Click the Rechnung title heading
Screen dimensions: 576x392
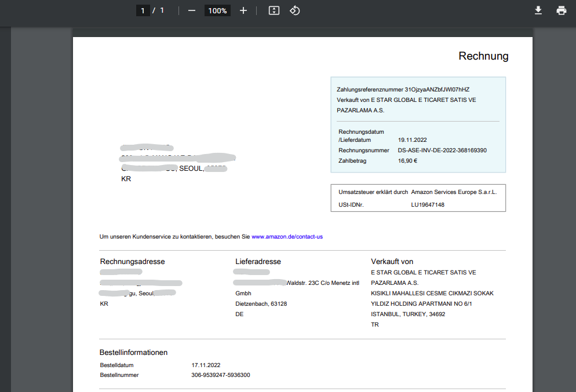[483, 56]
